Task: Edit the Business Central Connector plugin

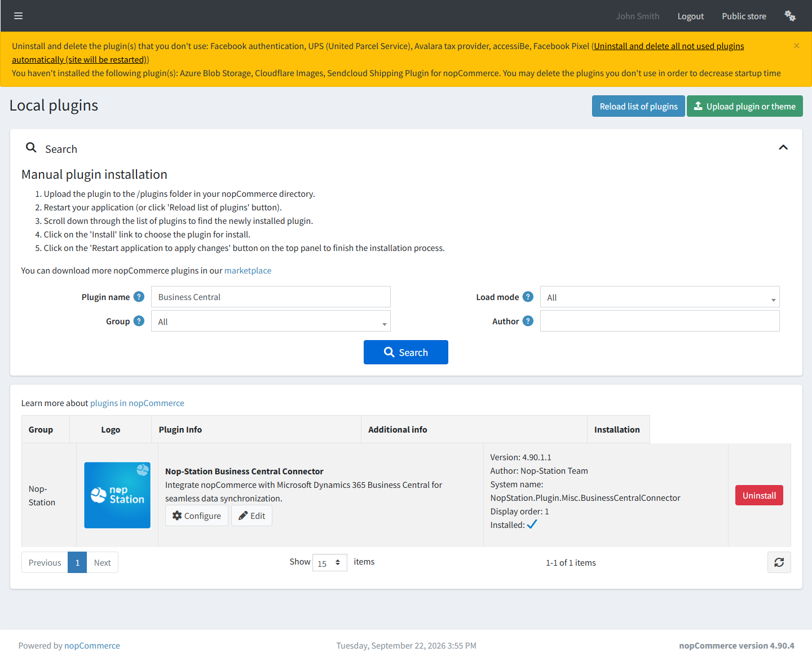Action: tap(251, 515)
